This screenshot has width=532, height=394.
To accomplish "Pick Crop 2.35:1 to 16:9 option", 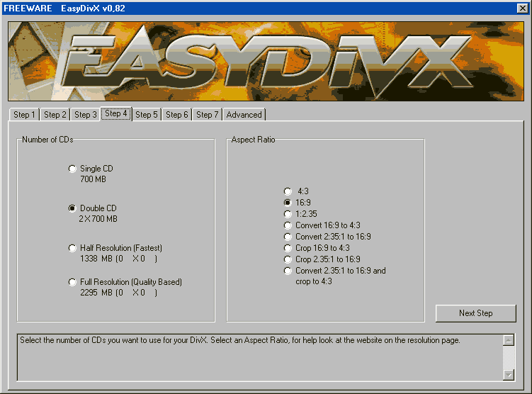I will [x=288, y=259].
